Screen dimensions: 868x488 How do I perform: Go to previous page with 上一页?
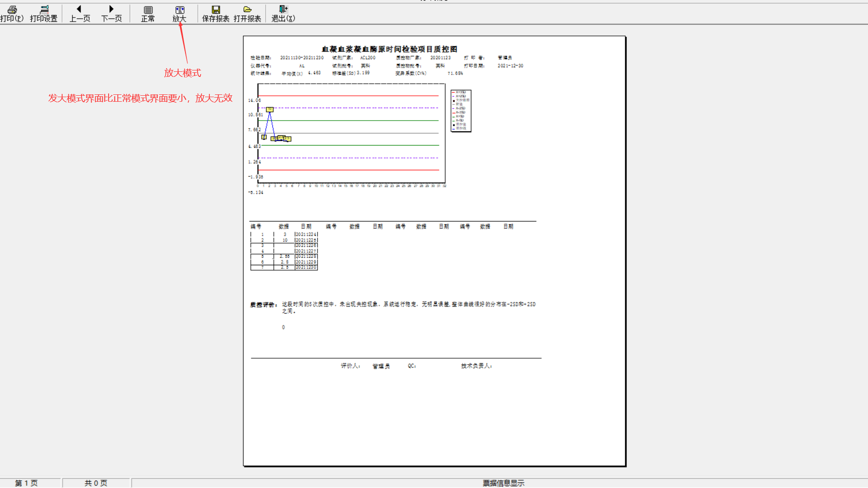(80, 14)
